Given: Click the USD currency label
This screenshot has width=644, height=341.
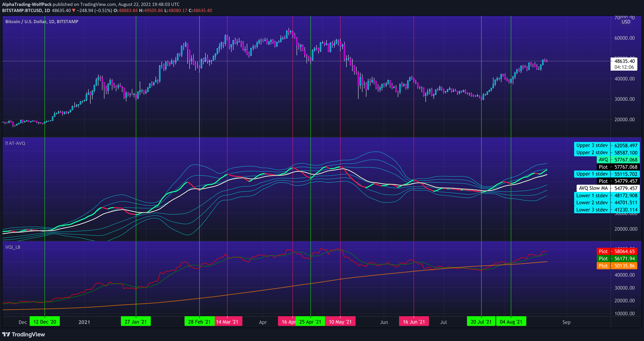Looking at the screenshot, I should [626, 22].
